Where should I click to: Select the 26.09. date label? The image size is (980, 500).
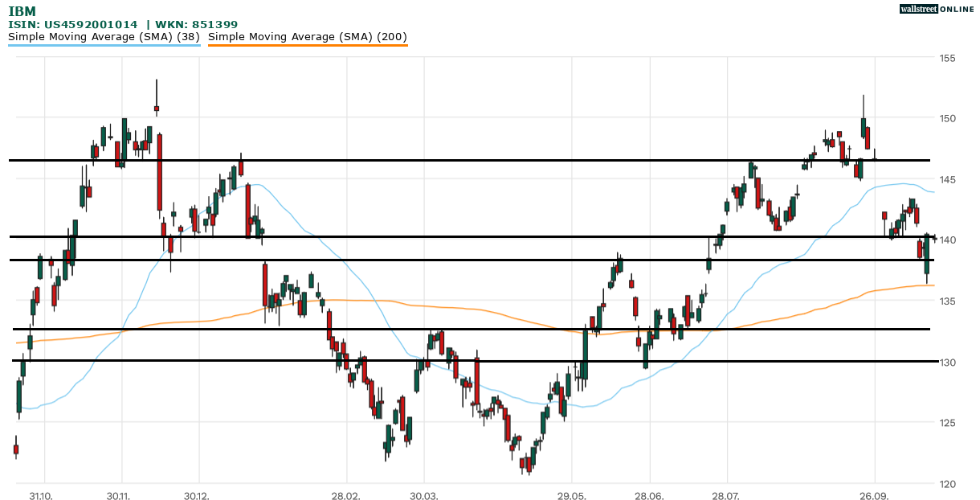pyautogui.click(x=874, y=495)
